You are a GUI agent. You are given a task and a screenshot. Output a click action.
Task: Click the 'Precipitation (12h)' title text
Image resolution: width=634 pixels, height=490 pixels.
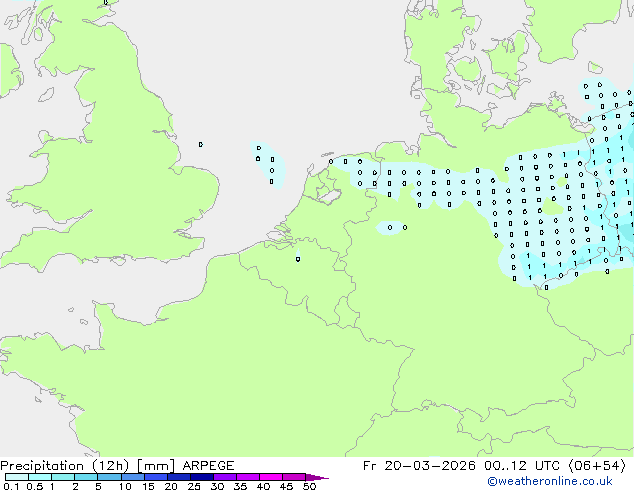tap(65, 466)
